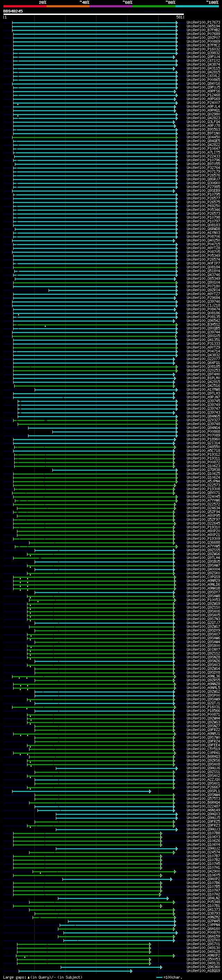Click the red 20% identity color segment
The width and height of the screenshot is (222, 980).
[25, 7]
